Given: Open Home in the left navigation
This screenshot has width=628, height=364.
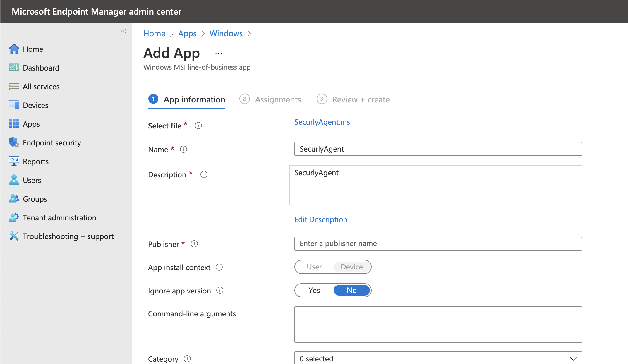Looking at the screenshot, I should 33,49.
